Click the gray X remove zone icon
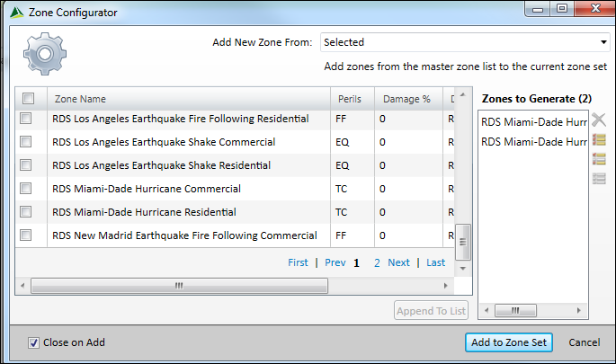Screen dimensions: 616x364 tap(599, 120)
